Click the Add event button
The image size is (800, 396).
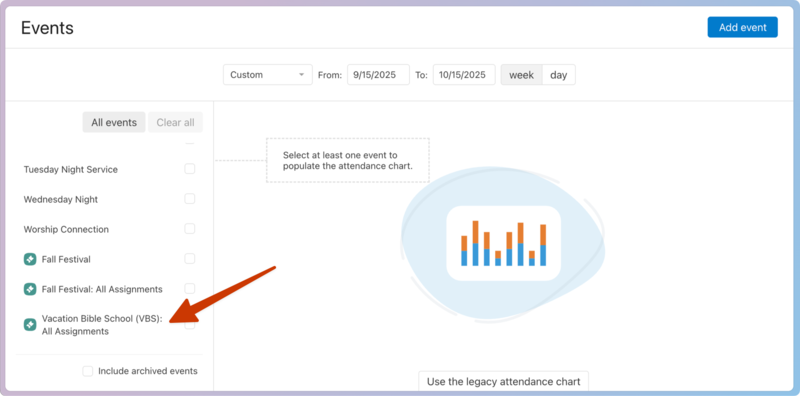click(742, 27)
